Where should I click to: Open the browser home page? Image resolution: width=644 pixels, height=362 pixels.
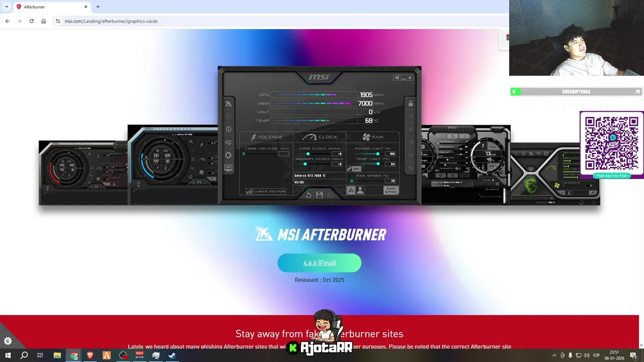tap(43, 21)
